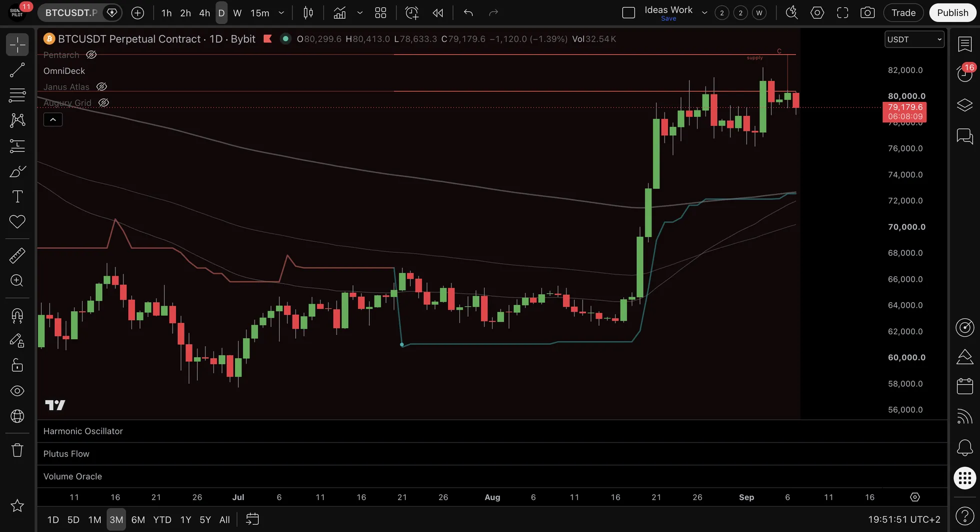Redo the last chart action

click(x=493, y=13)
